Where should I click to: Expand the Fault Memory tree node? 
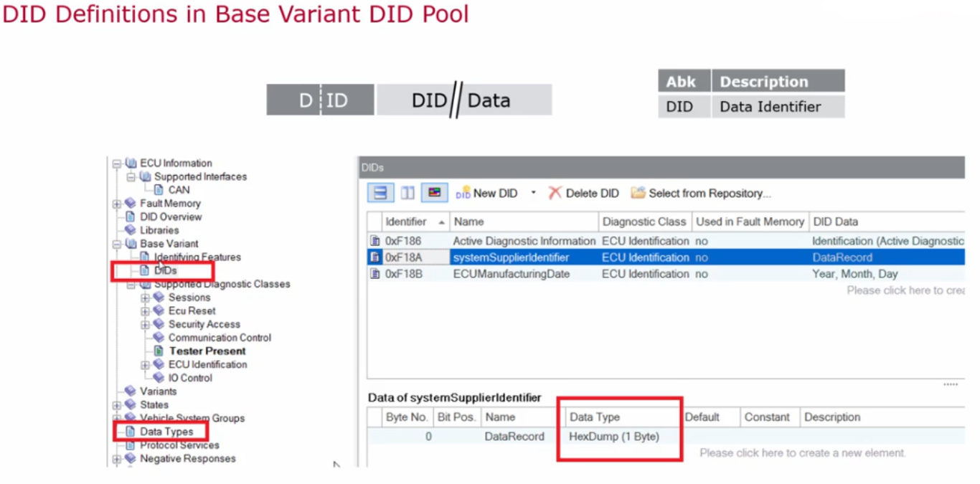point(116,203)
